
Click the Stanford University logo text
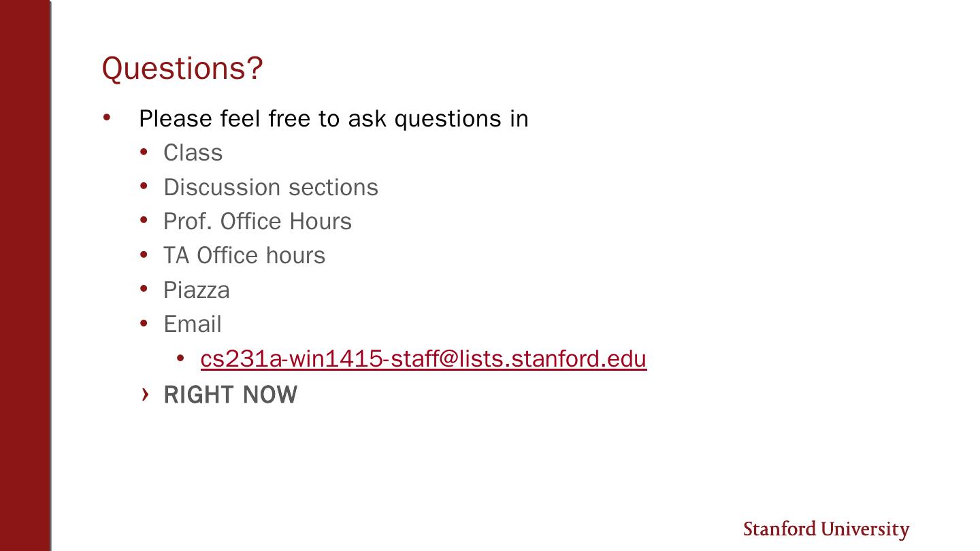[x=826, y=529]
